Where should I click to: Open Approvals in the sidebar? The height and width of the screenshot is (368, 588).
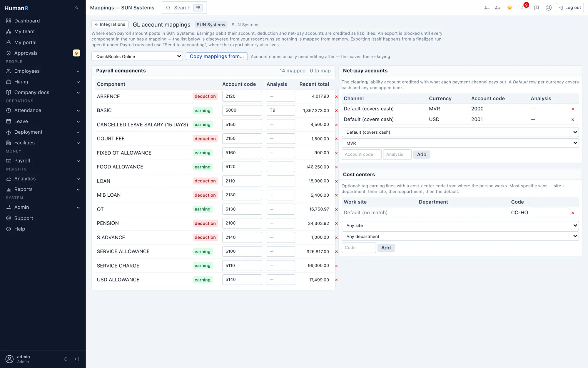[x=43, y=53]
